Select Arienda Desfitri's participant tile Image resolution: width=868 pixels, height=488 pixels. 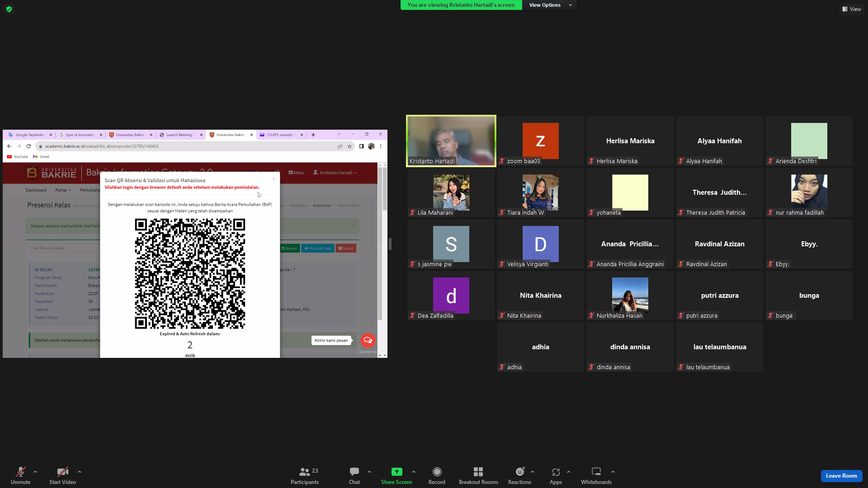coord(809,141)
